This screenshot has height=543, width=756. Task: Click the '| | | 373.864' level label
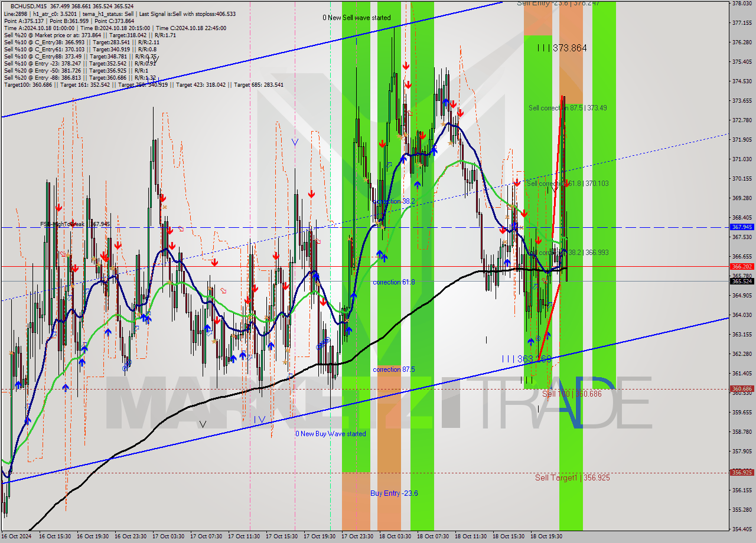coord(562,48)
